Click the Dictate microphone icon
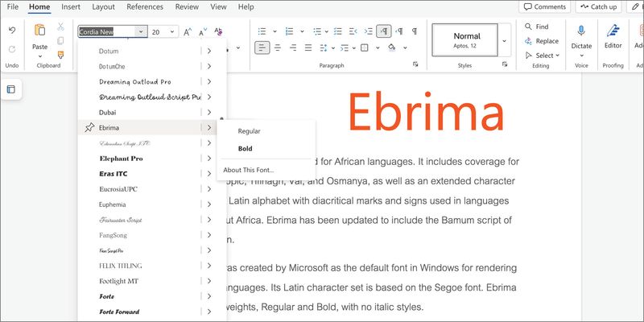 tap(580, 31)
